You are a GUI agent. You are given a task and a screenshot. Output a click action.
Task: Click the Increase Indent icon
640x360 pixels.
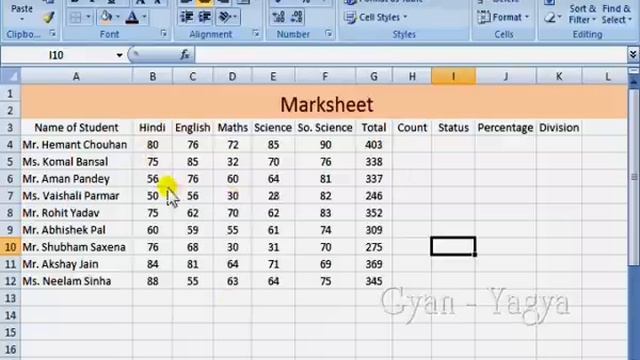point(204,17)
